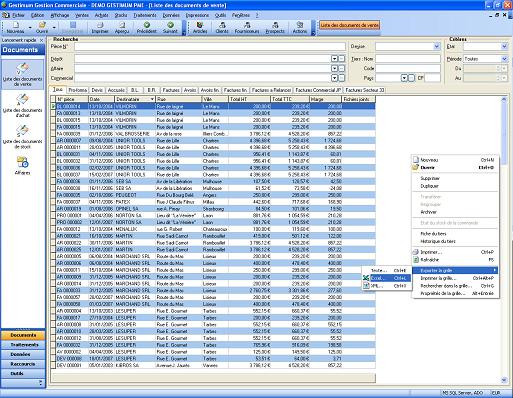Tick the checkbox of row AR 0000011

click(53, 147)
